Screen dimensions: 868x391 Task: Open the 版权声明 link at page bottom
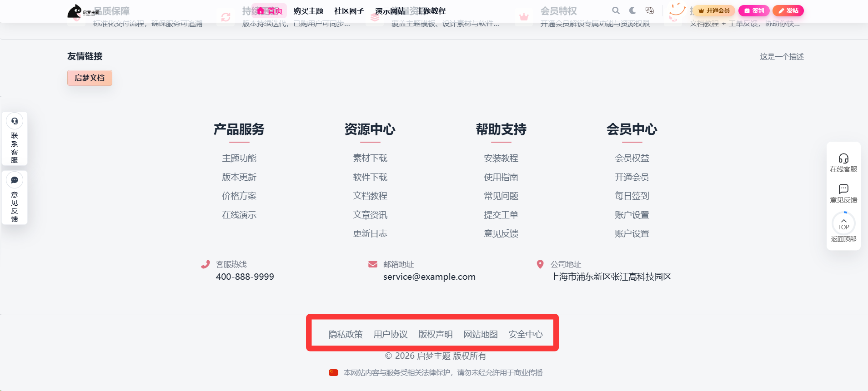tap(436, 335)
